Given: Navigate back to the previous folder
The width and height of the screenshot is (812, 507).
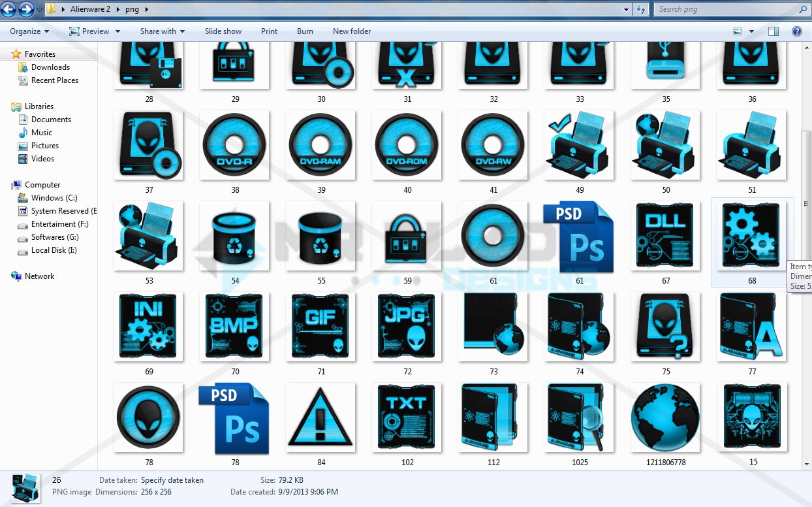Looking at the screenshot, I should (x=9, y=9).
